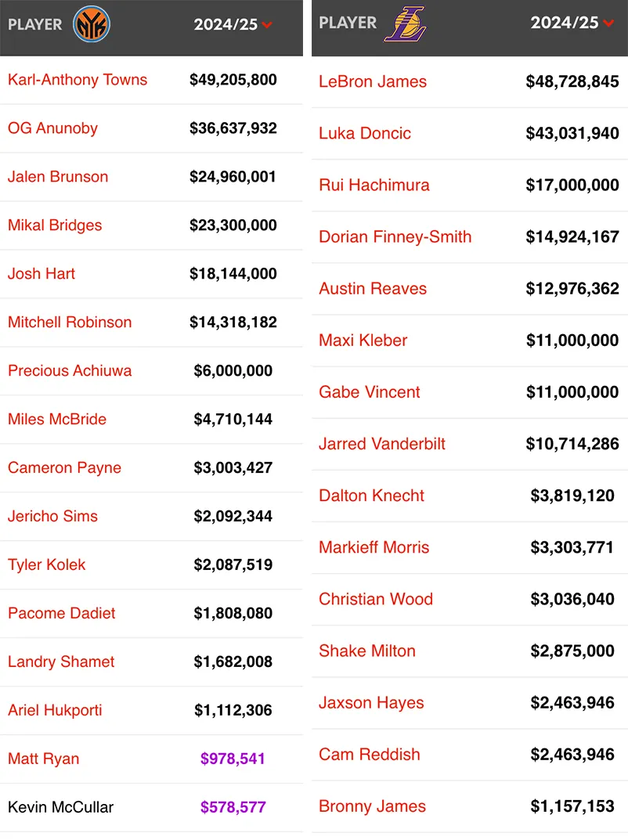This screenshot has height=840, width=628.
Task: Click the Los Angeles Lakers logo icon
Action: click(x=405, y=23)
